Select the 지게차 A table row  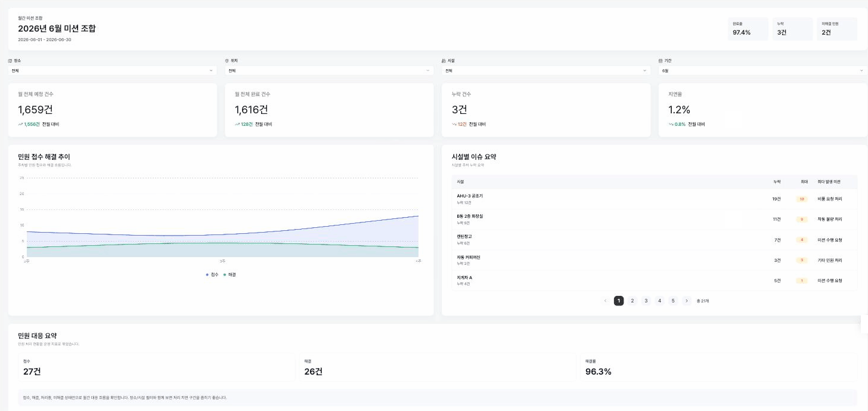655,280
